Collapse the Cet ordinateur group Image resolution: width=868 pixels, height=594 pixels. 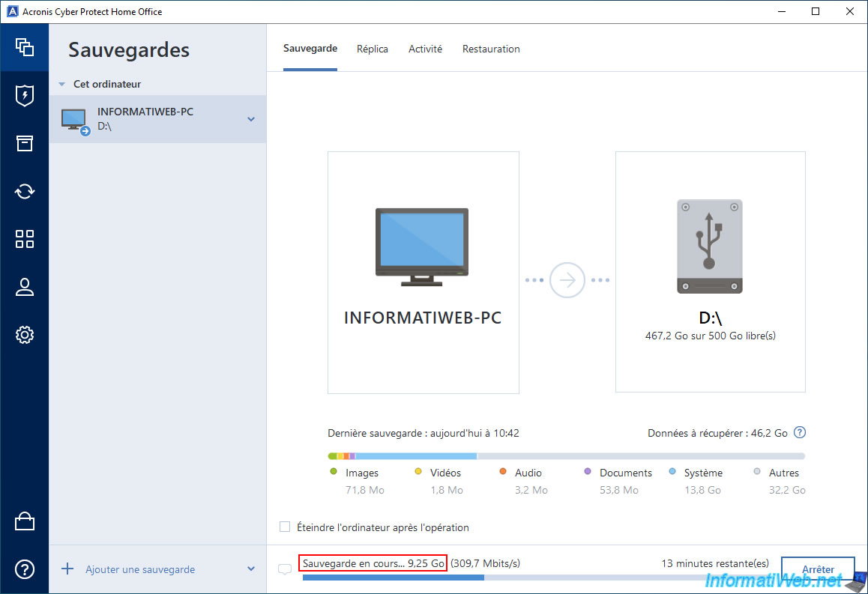tap(62, 84)
